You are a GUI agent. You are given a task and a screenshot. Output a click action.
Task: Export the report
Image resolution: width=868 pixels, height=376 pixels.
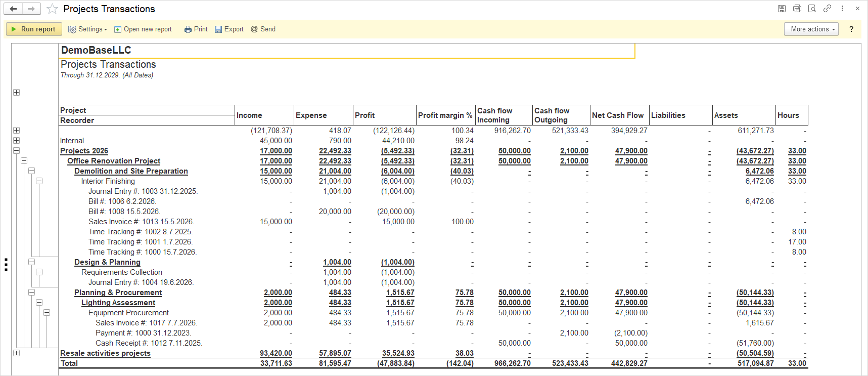[229, 29]
